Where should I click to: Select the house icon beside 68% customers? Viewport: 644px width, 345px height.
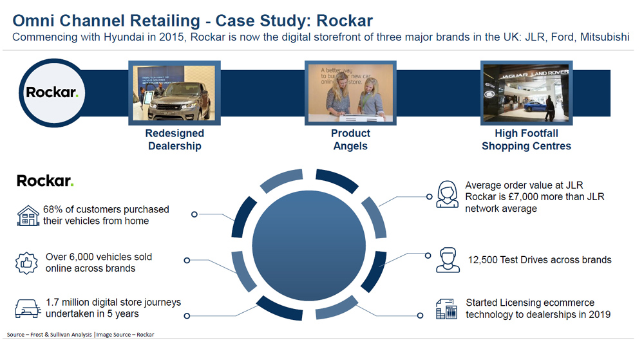(28, 215)
